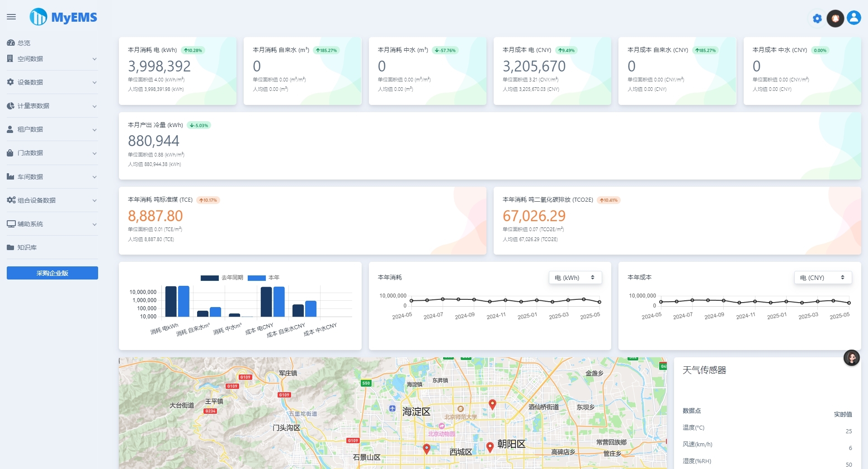Click the map pin beside 朝阳区
Image resolution: width=868 pixels, height=469 pixels.
tap(490, 447)
